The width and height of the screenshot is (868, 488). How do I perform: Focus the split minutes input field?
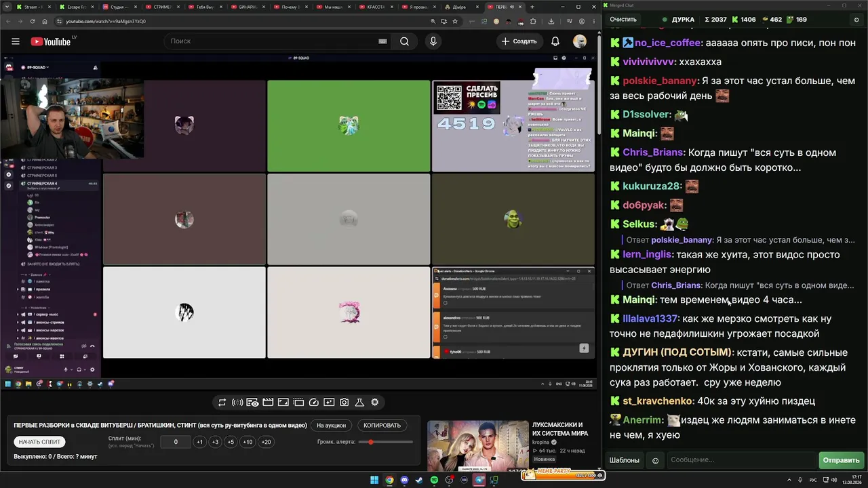pyautogui.click(x=176, y=442)
